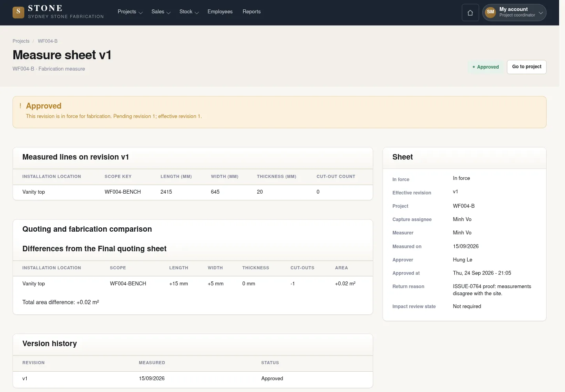Click the Stone 'S' logo icon

click(x=18, y=13)
